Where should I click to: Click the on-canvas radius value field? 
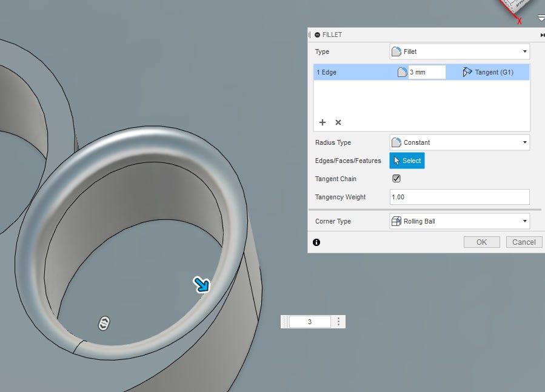(x=310, y=322)
